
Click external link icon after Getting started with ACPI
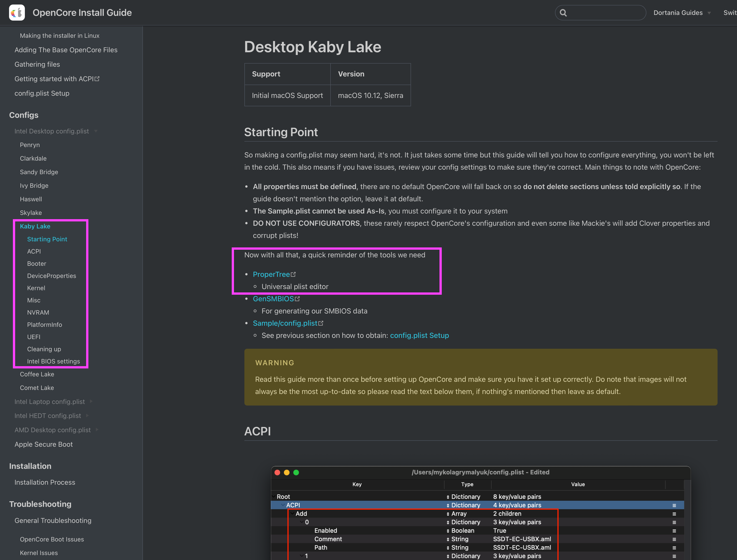(x=97, y=79)
